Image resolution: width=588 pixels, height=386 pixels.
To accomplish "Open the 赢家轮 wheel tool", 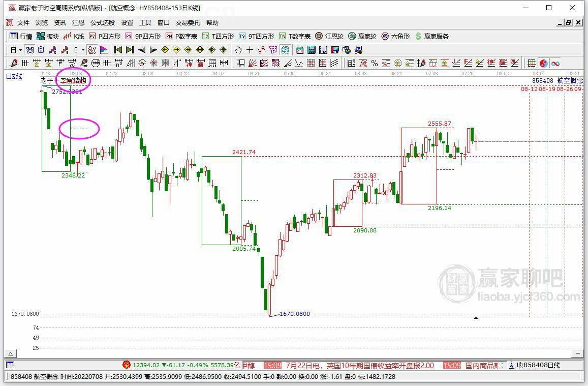I will click(362, 36).
